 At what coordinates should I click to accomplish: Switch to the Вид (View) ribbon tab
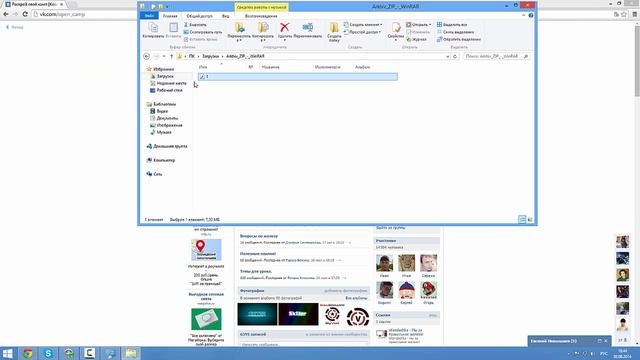(225, 16)
